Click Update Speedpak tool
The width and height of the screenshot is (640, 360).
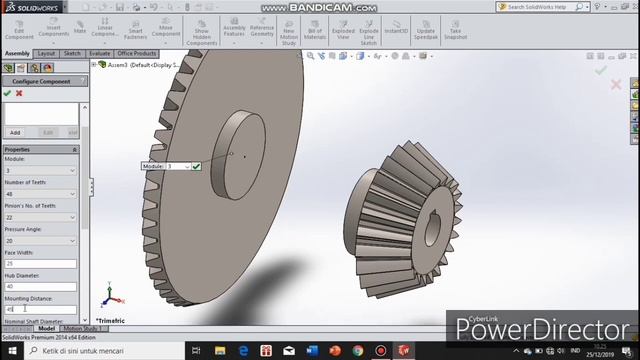click(x=426, y=29)
